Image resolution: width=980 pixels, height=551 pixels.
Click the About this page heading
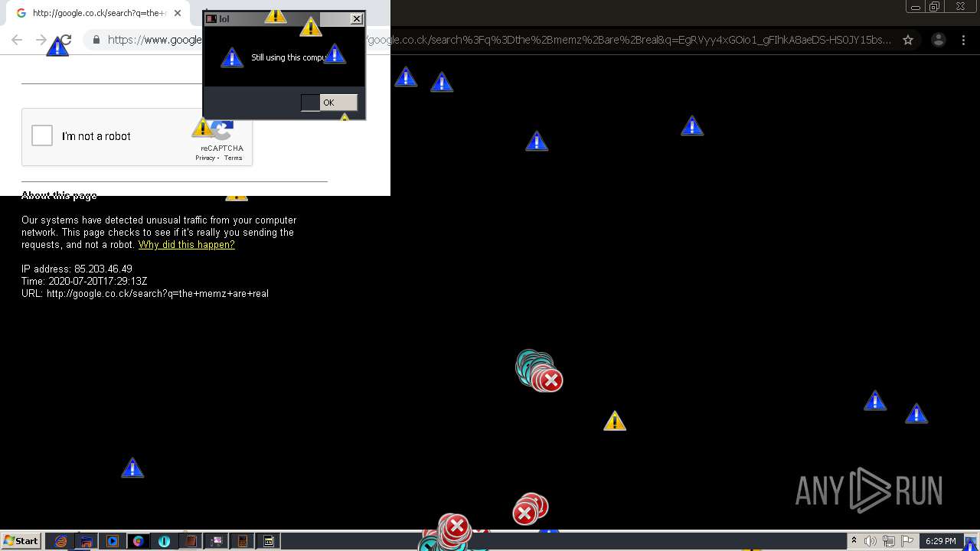[x=59, y=196]
